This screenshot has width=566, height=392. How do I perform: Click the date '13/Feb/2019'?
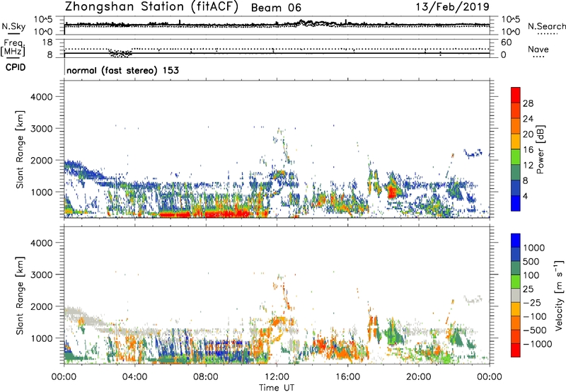click(453, 6)
